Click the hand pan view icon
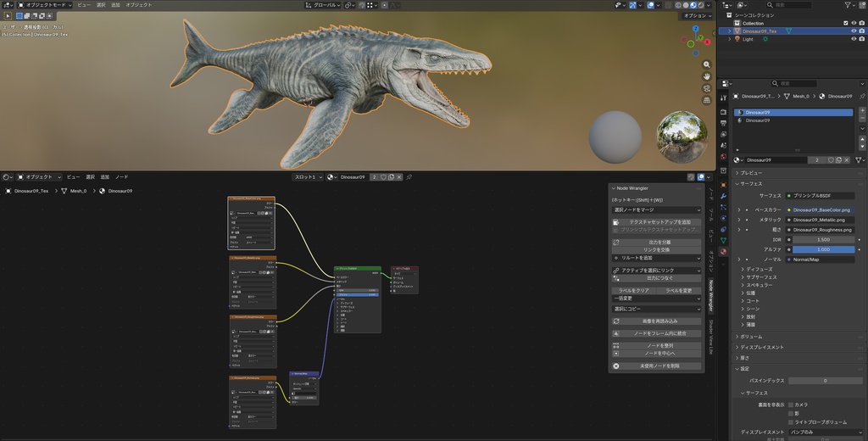 pos(706,76)
